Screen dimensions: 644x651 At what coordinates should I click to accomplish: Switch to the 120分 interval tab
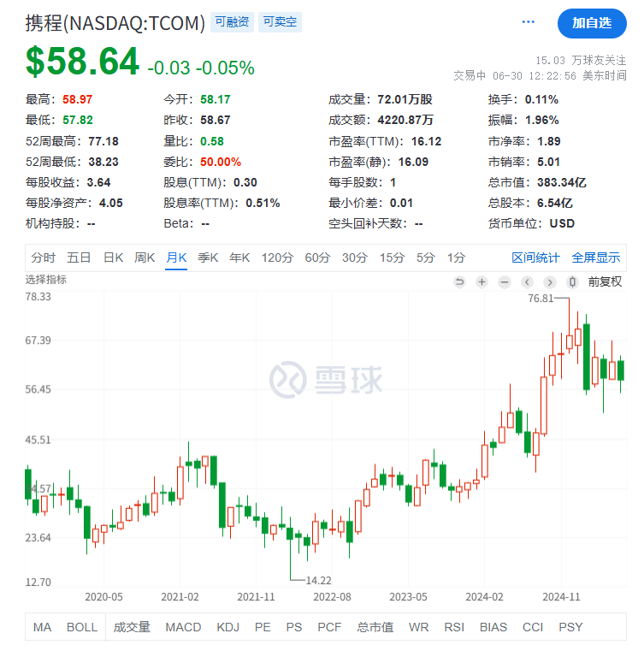(277, 257)
